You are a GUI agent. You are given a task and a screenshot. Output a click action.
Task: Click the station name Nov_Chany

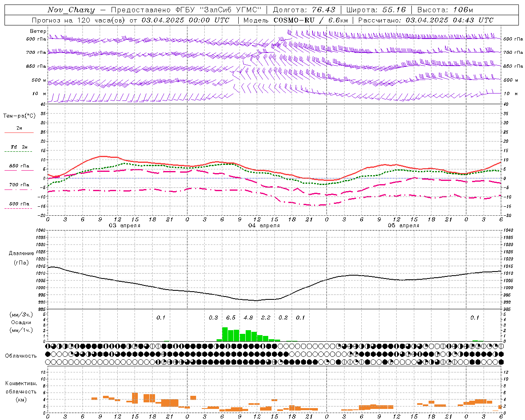pyautogui.click(x=71, y=10)
